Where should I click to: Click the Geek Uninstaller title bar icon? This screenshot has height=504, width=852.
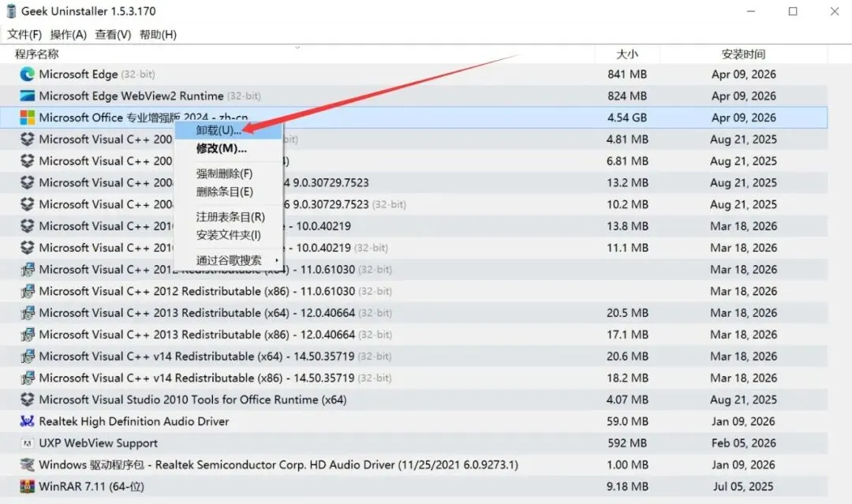point(11,11)
